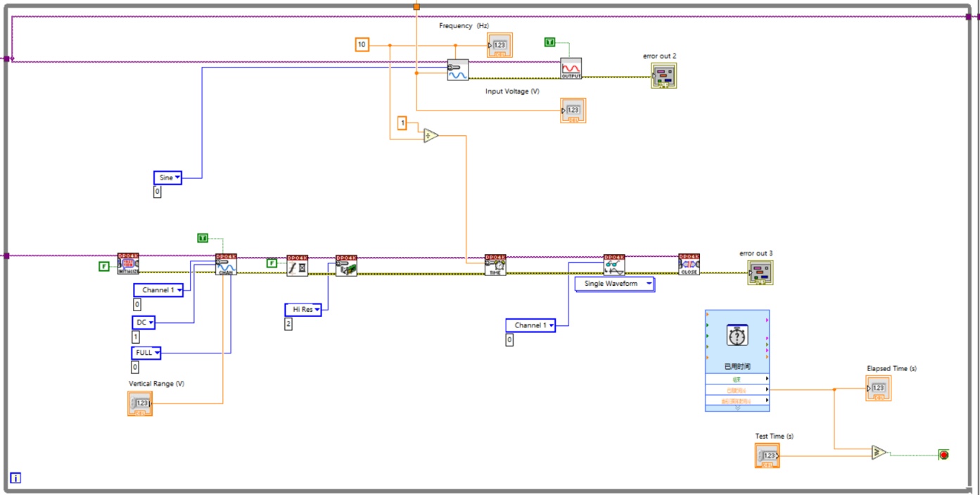Select the divide function node

click(x=431, y=136)
